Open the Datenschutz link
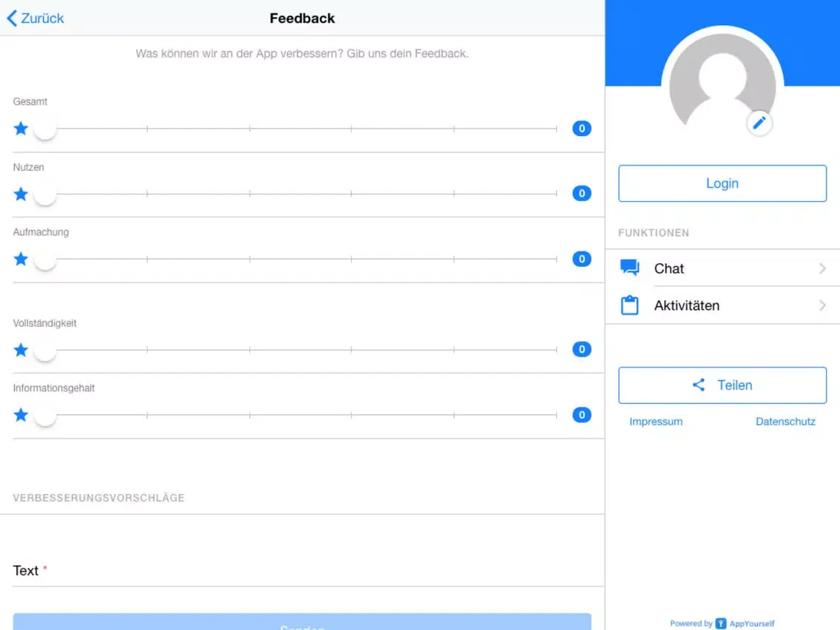 tap(785, 421)
